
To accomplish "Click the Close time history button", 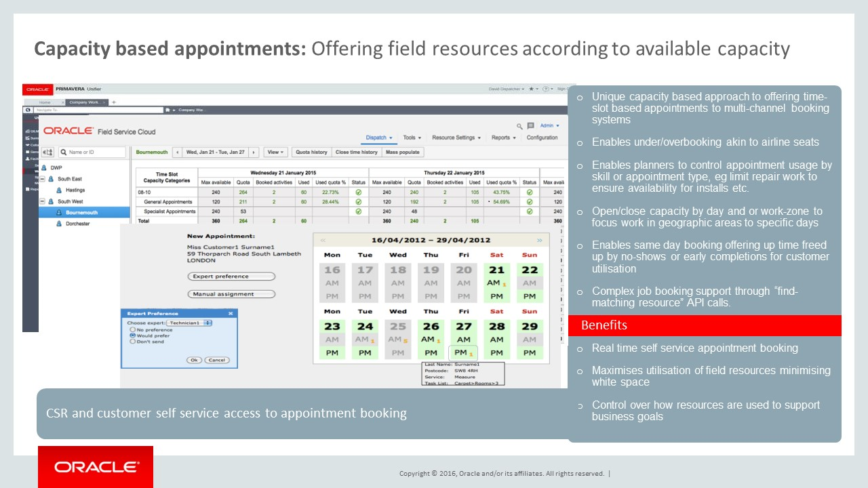I will coord(356,152).
